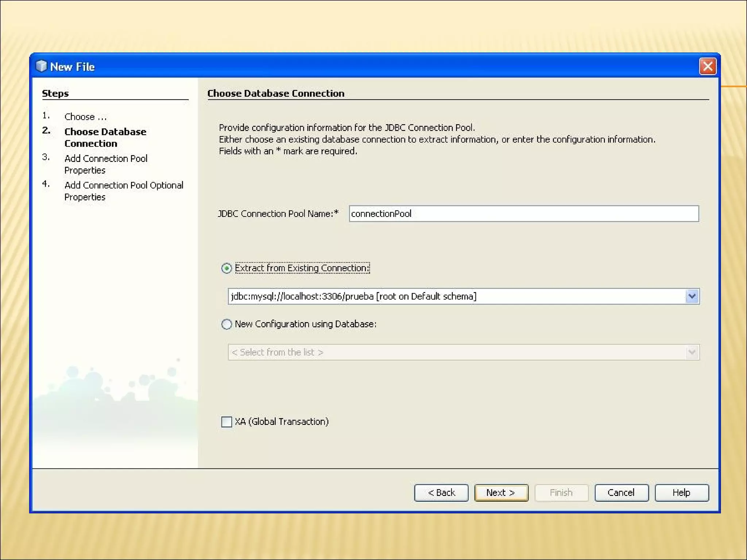
Task: Click the New File cube icon in the title bar
Action: (41, 66)
